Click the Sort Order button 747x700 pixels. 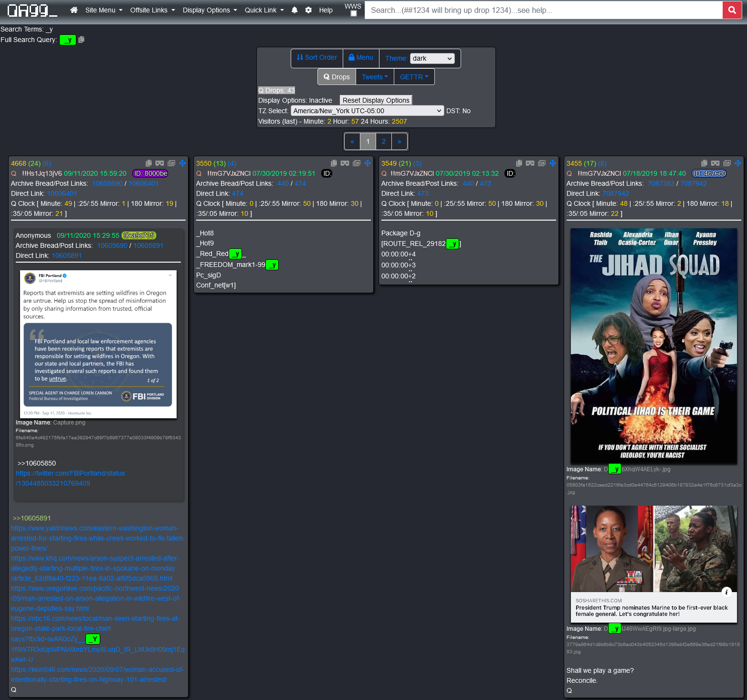(x=317, y=58)
